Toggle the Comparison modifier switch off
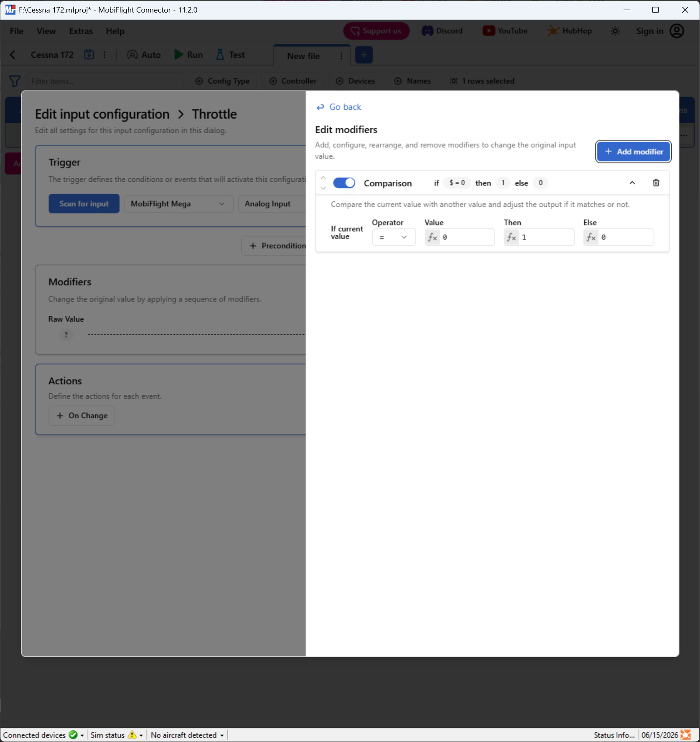The image size is (700, 742). click(x=344, y=183)
